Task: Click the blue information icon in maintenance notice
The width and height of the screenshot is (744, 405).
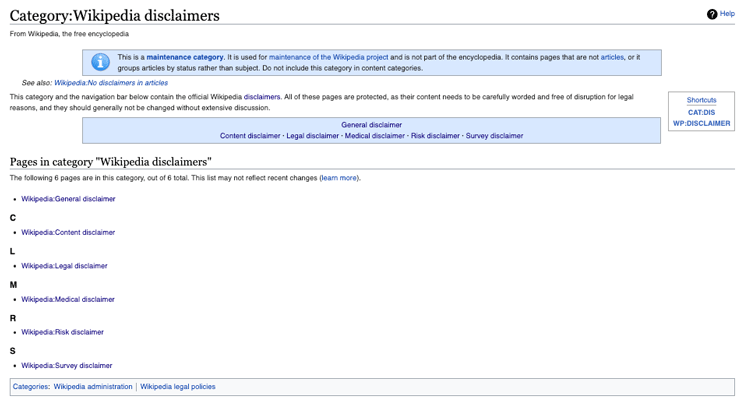Action: click(101, 62)
